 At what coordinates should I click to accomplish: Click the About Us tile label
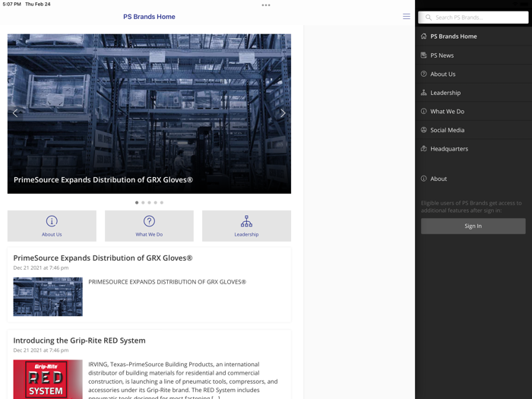pyautogui.click(x=52, y=234)
